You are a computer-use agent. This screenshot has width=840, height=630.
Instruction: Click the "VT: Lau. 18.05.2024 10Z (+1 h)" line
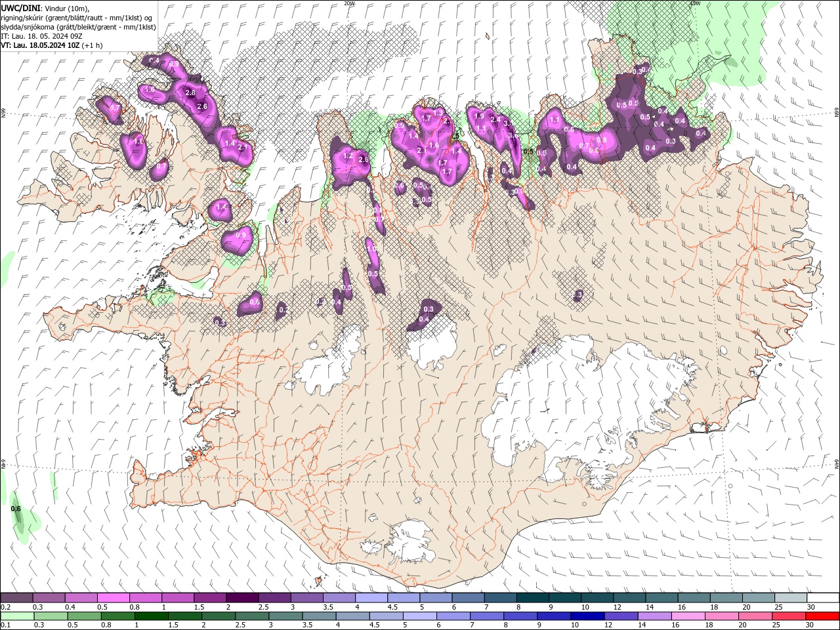[51, 46]
